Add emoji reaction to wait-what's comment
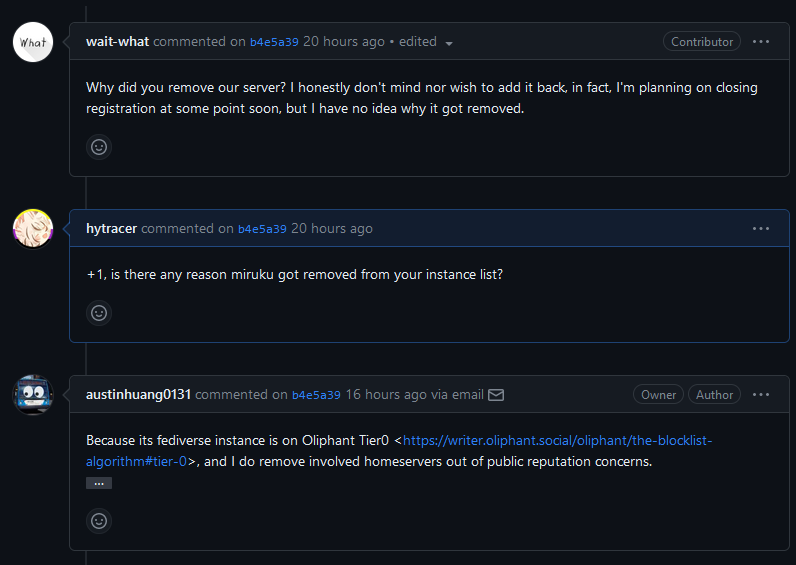 [99, 147]
